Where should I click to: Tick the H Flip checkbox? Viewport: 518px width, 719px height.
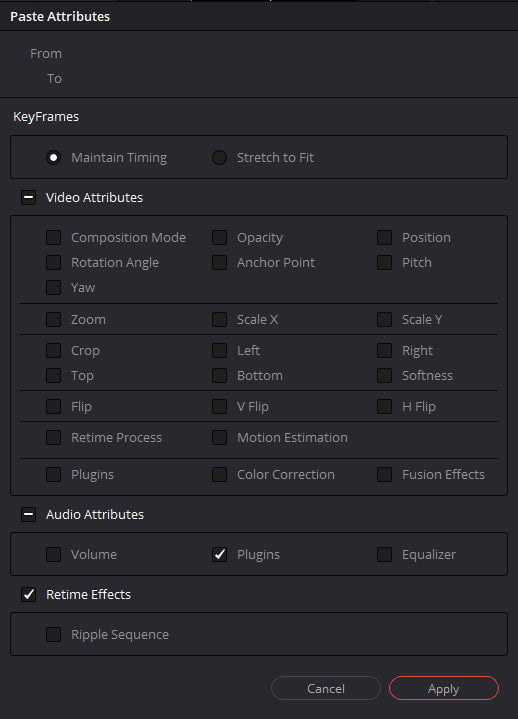tap(384, 407)
